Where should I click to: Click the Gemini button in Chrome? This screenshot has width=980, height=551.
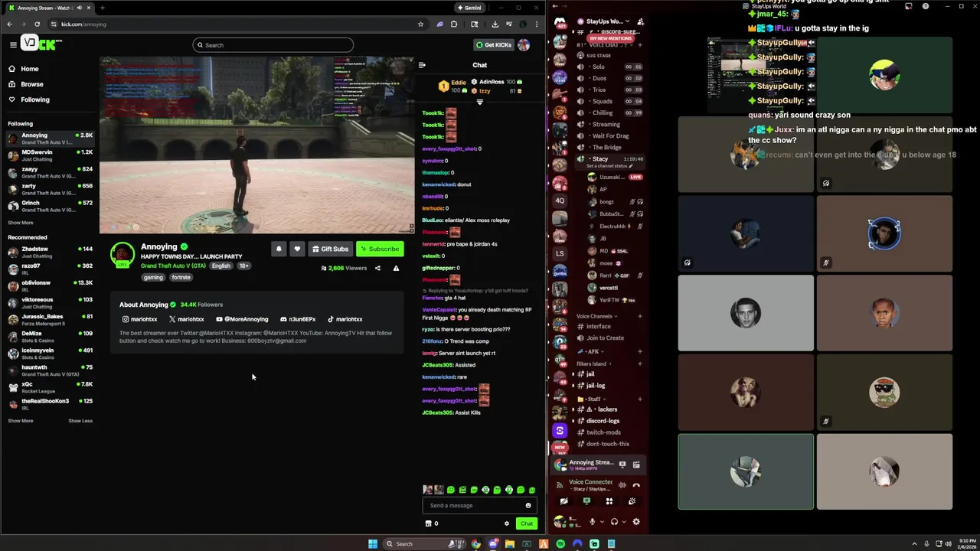point(469,8)
